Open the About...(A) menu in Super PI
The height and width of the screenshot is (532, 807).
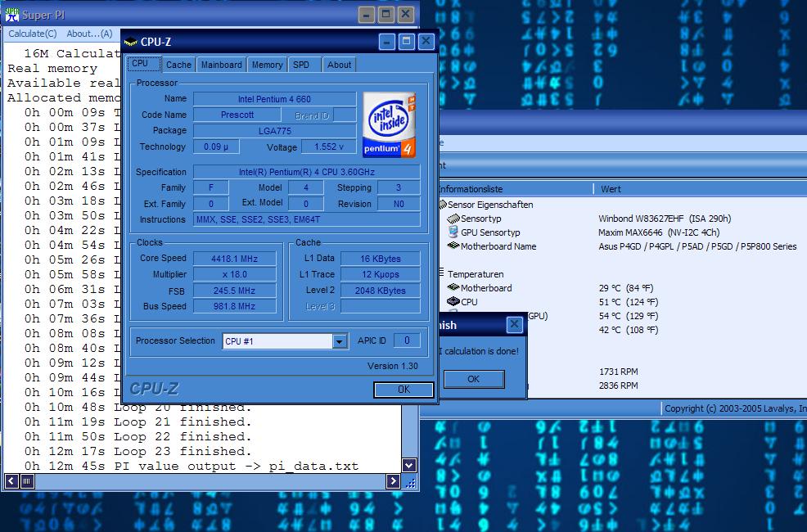pos(89,34)
